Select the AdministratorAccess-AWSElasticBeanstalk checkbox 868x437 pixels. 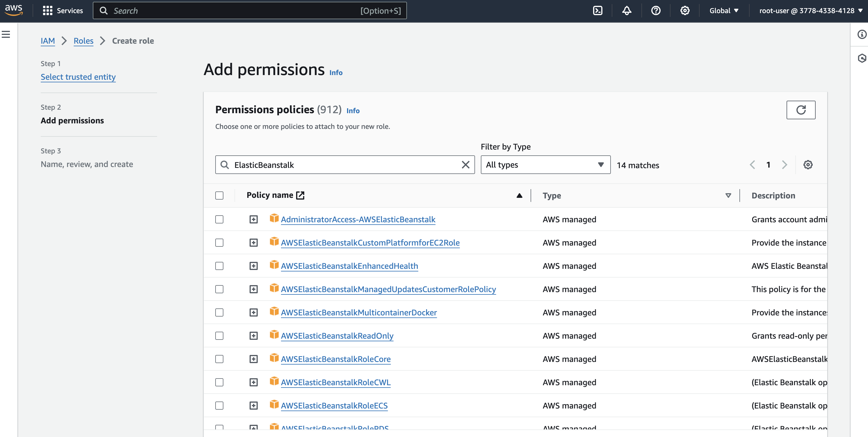(x=219, y=219)
